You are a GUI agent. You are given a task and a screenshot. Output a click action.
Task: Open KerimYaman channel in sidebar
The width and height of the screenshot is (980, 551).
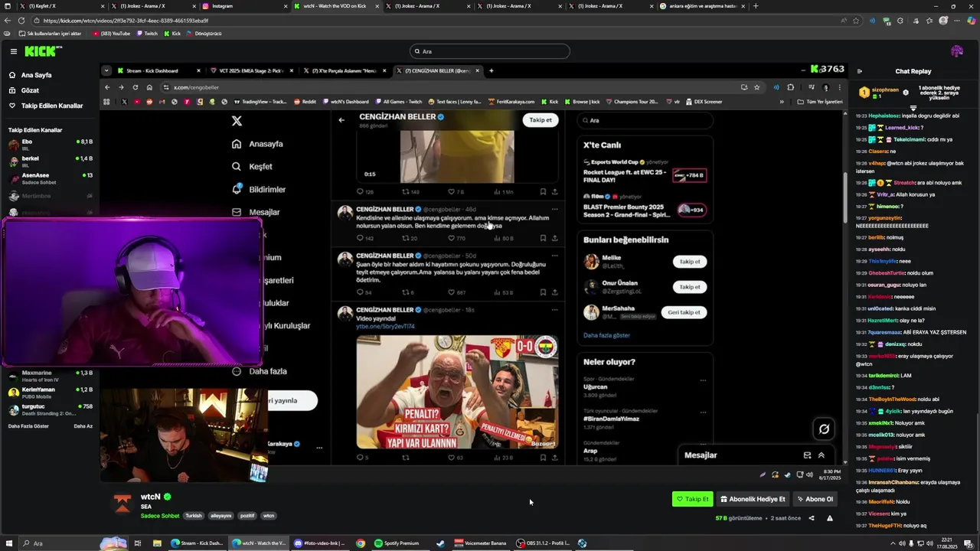pyautogui.click(x=50, y=393)
